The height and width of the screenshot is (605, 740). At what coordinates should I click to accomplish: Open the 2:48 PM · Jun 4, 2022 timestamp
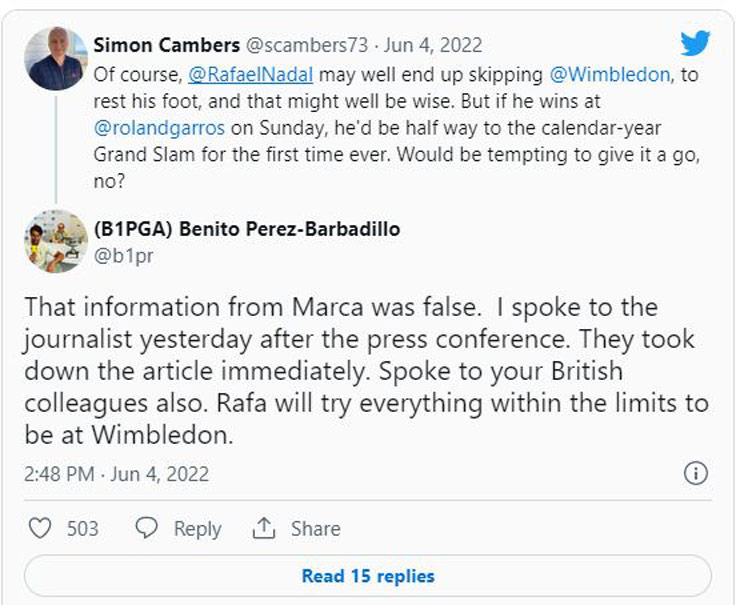pos(116,473)
